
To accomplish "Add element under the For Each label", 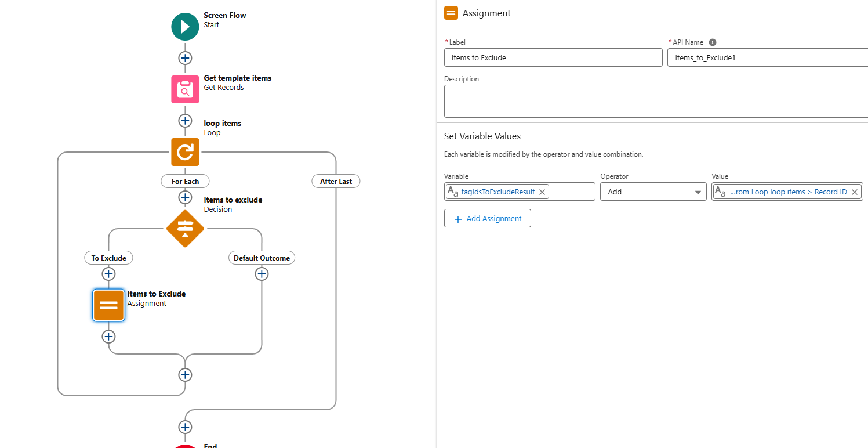I will click(x=185, y=197).
